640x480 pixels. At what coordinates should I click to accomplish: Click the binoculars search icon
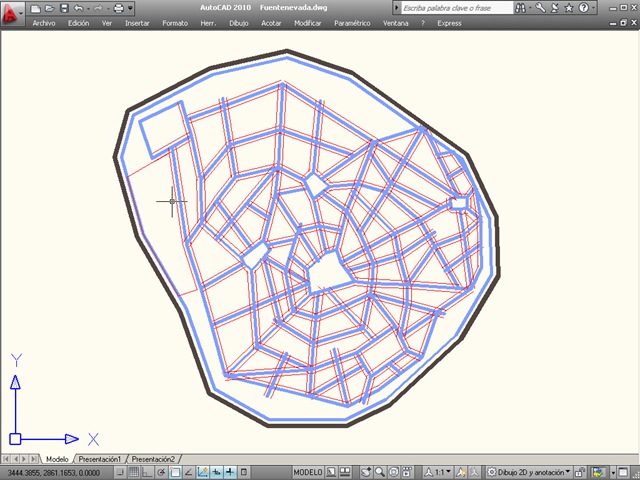coord(520,8)
